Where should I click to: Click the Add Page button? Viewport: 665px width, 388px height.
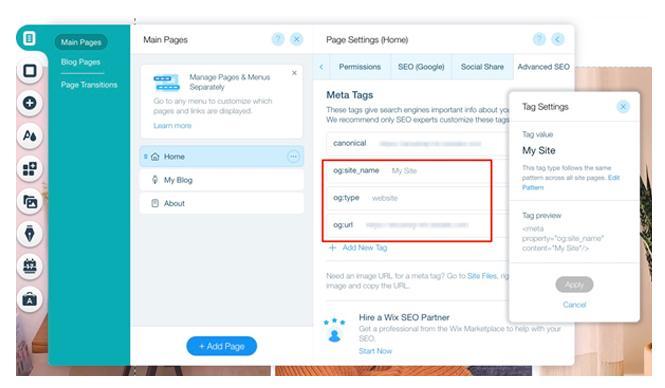click(x=222, y=346)
